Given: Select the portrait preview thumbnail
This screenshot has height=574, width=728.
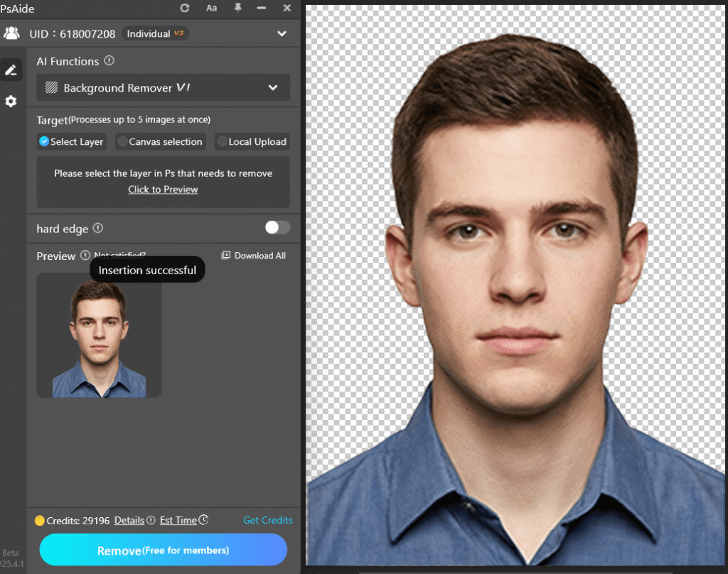Looking at the screenshot, I should (99, 335).
